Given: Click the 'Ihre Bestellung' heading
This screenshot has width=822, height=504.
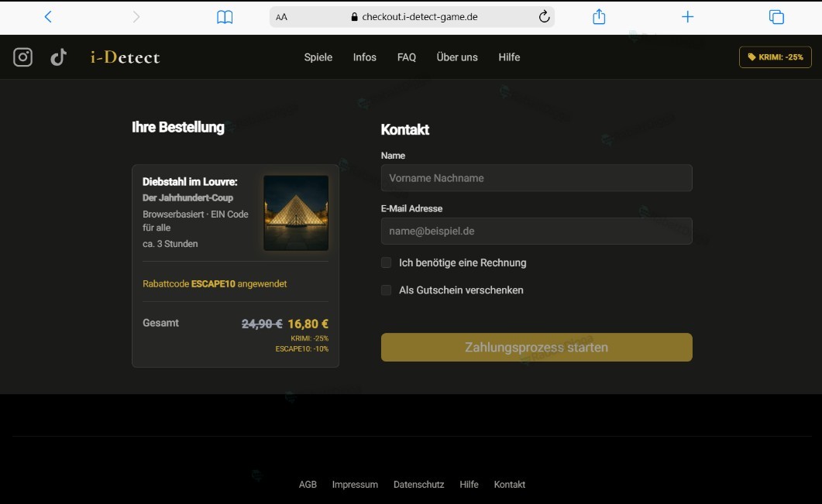Looking at the screenshot, I should tap(177, 127).
